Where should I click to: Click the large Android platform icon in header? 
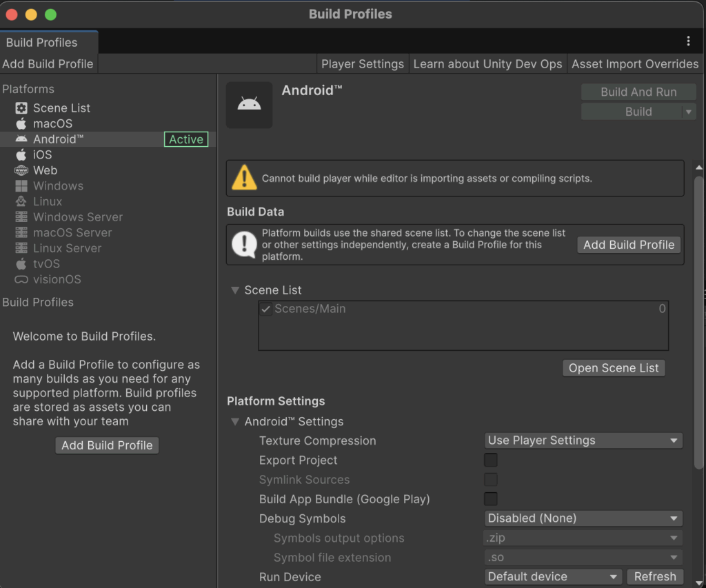(249, 105)
